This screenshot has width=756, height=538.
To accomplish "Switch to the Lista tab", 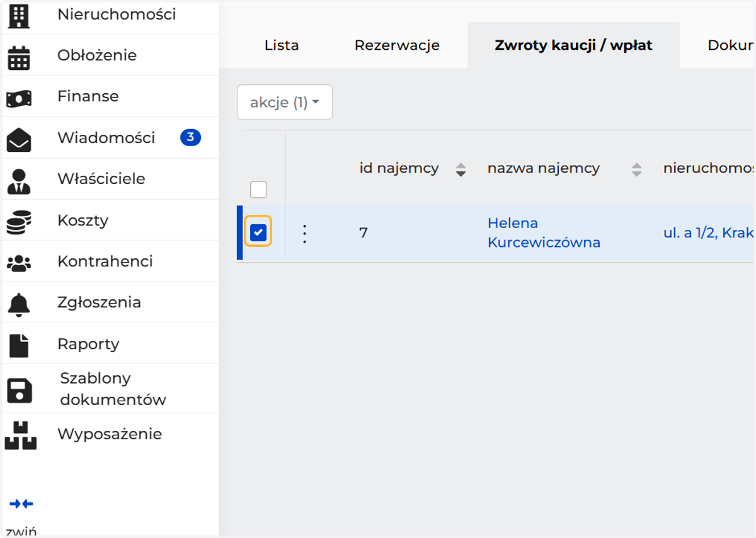I will [x=282, y=45].
